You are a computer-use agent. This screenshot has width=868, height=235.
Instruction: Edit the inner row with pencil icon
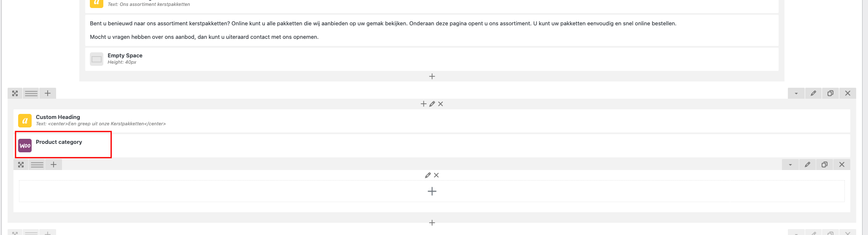(x=807, y=165)
